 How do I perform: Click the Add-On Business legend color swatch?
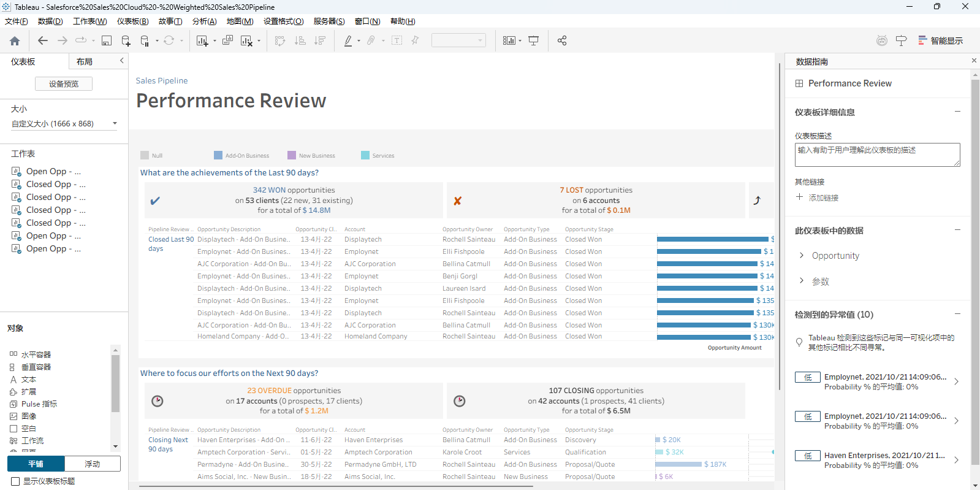218,156
